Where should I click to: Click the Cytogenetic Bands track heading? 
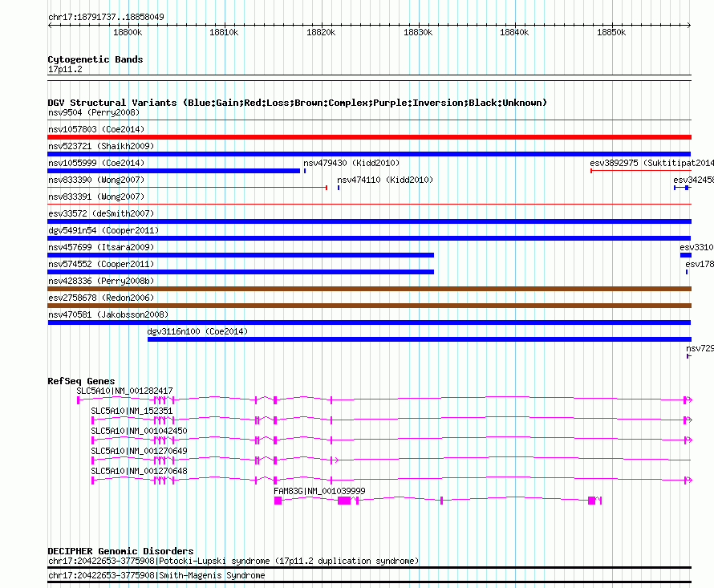tap(95, 59)
